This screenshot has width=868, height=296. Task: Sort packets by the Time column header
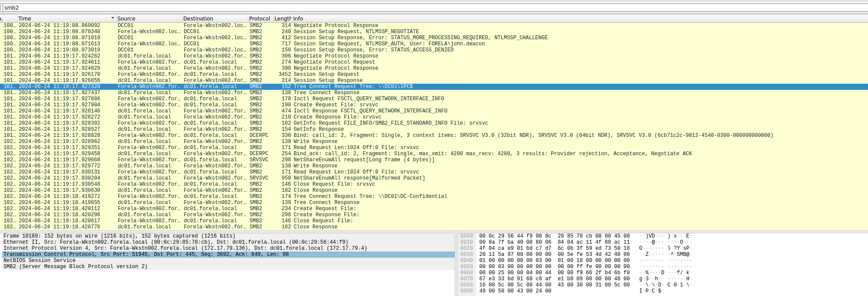click(x=66, y=18)
